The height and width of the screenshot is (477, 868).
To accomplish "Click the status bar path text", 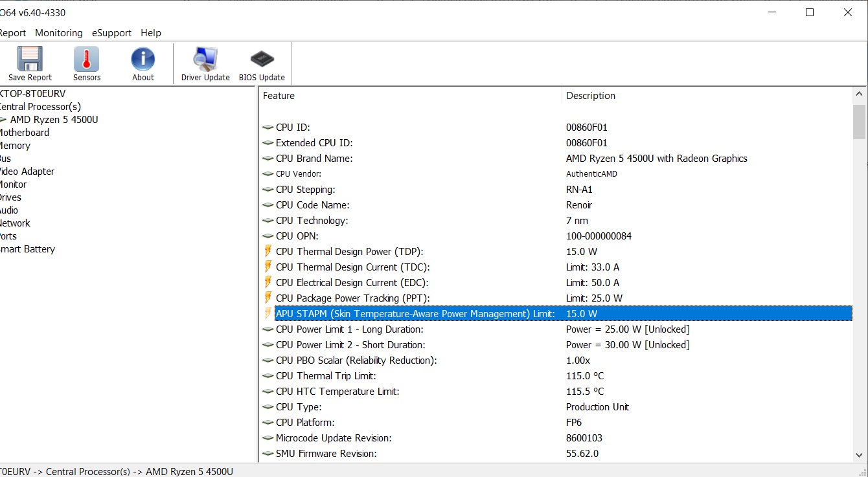I will click(x=117, y=471).
